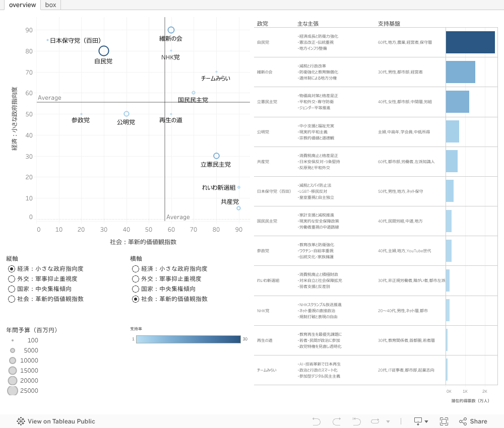Click the 維新の会 bar in vote chart
Viewport: 504px width, 428px height.
click(461, 72)
